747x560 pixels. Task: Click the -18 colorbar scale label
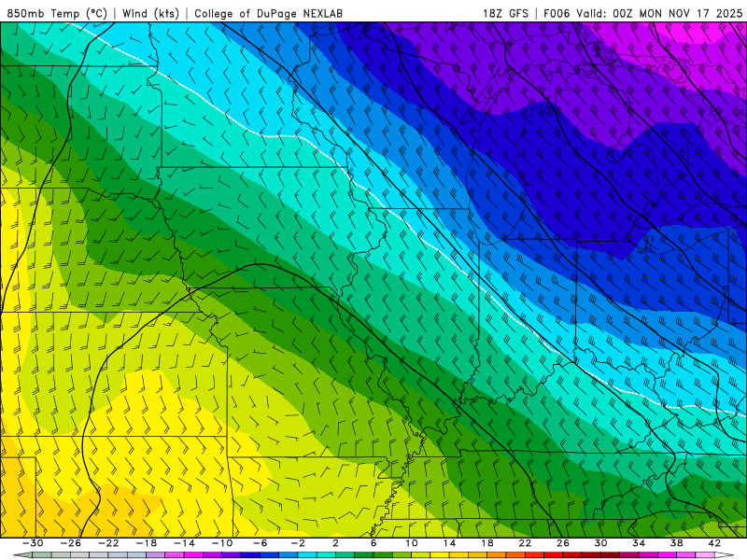coord(147,543)
